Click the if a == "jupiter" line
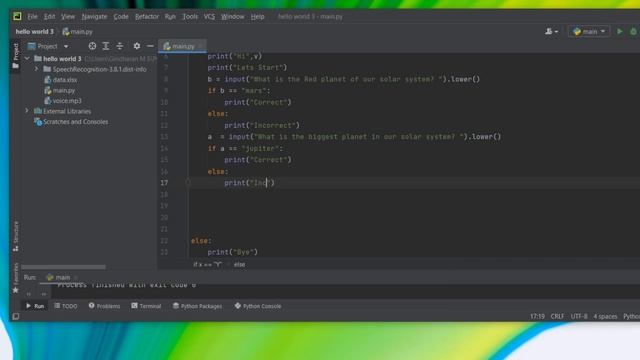 point(245,149)
